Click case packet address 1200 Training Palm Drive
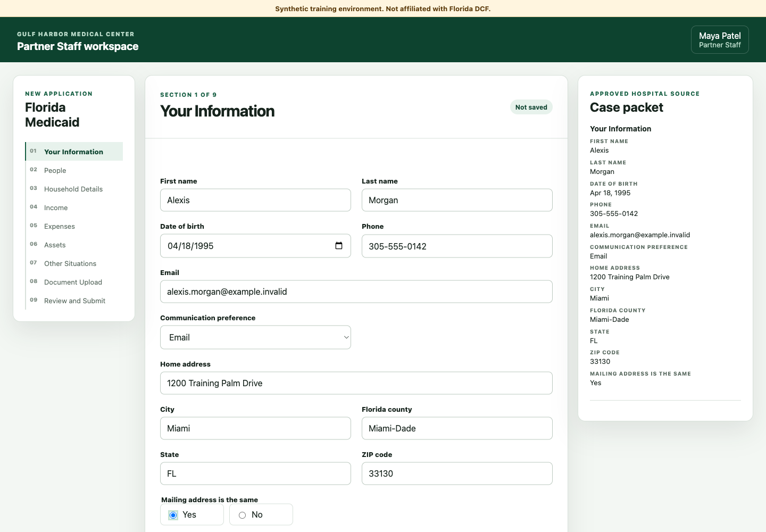The image size is (766, 532). coord(630,277)
